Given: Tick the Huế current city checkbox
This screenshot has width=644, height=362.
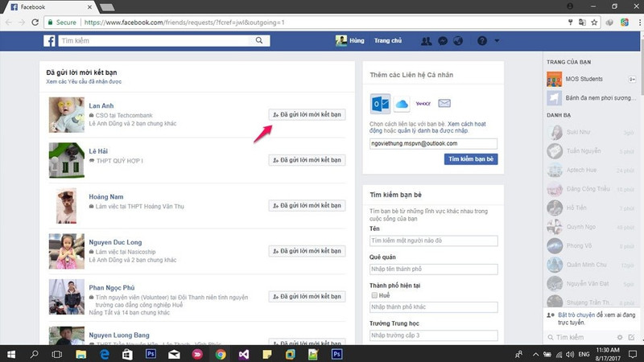Looking at the screenshot, I should tap(374, 295).
